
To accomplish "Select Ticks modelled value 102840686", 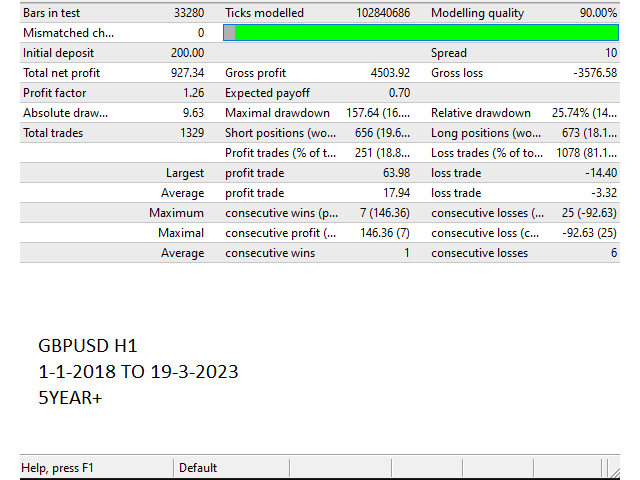I will (x=383, y=13).
